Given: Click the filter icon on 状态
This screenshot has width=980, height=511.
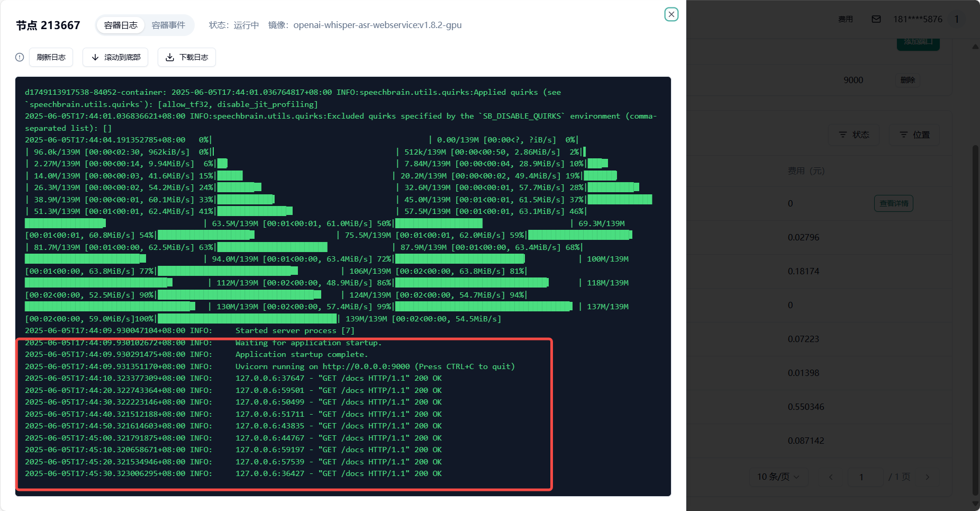Looking at the screenshot, I should [x=843, y=135].
